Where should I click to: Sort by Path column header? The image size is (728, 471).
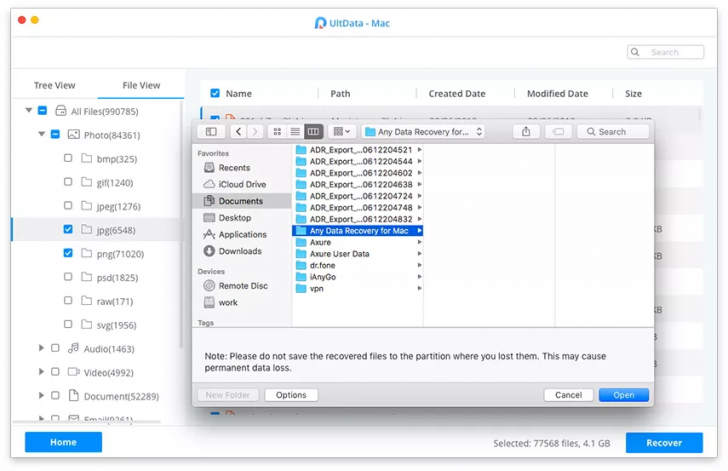(340, 94)
